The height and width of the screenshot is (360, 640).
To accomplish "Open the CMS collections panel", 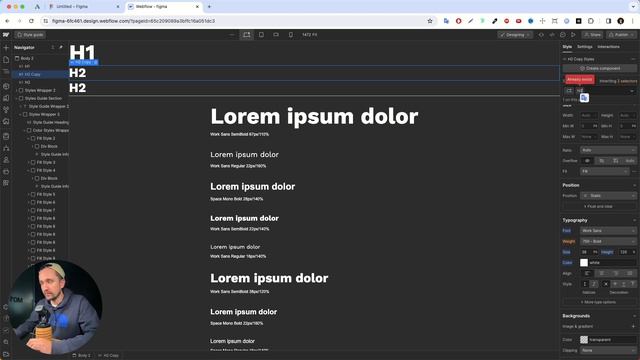I will (6, 136).
